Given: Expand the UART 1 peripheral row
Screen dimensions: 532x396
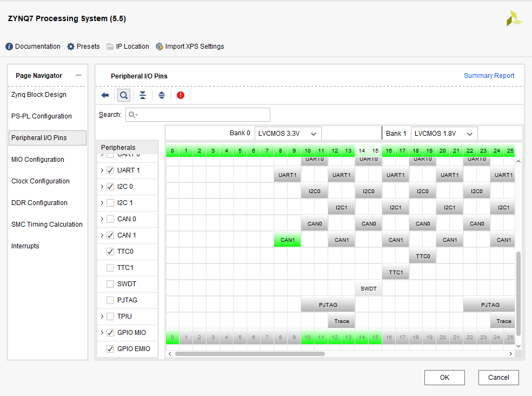Looking at the screenshot, I should (102, 170).
